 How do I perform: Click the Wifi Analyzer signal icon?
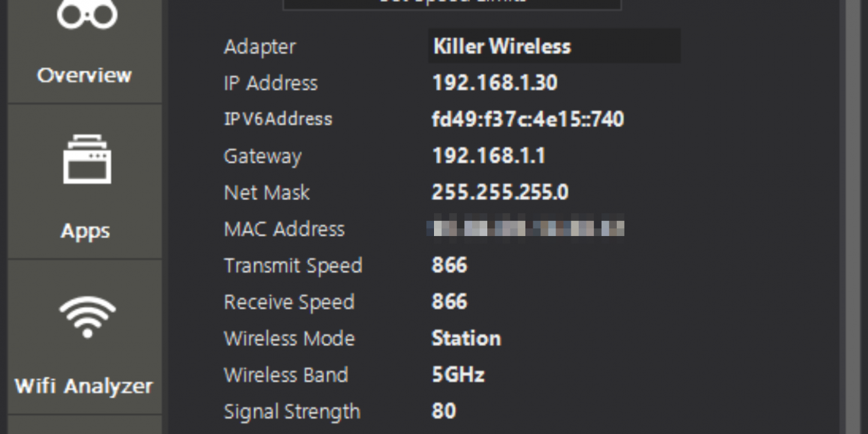click(x=87, y=316)
